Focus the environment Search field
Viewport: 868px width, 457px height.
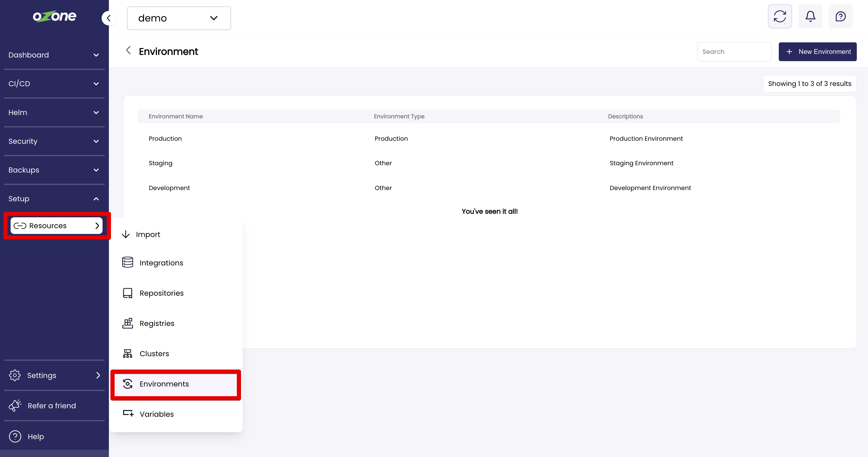[x=734, y=52]
